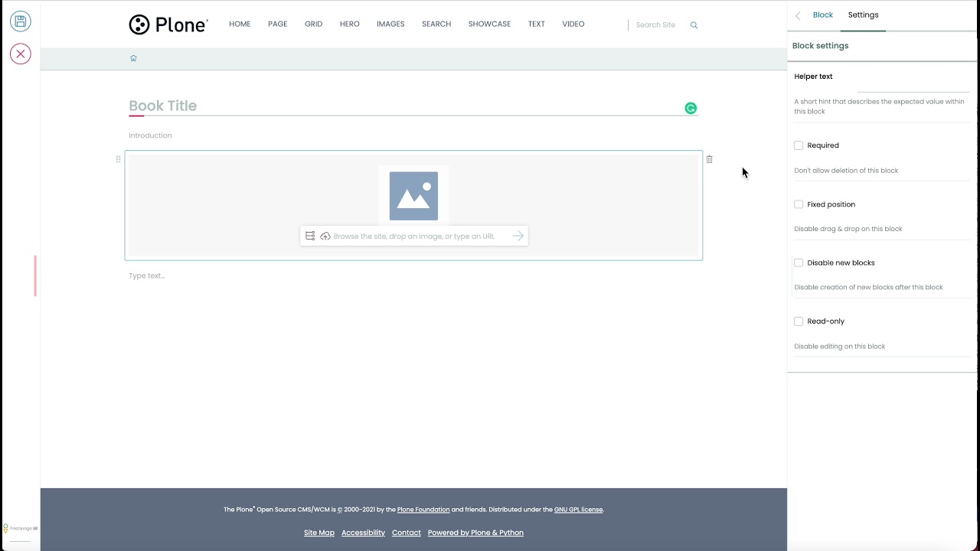Click the Block settings header
The height and width of the screenshot is (551, 980).
click(820, 46)
